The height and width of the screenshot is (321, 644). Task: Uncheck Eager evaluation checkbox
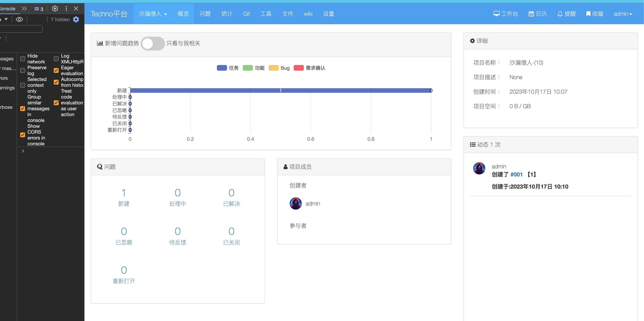click(56, 70)
